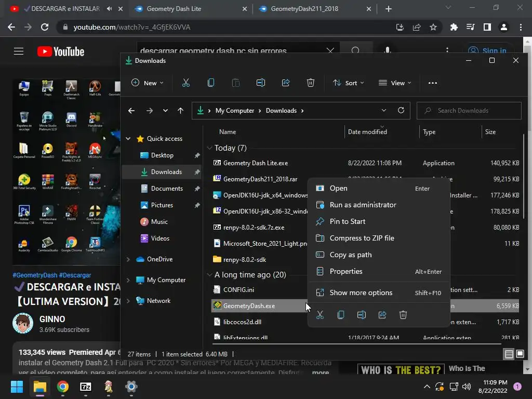Click Copy icon at context menu bottom
Viewport: 532px width, 399px height.
pyautogui.click(x=341, y=315)
